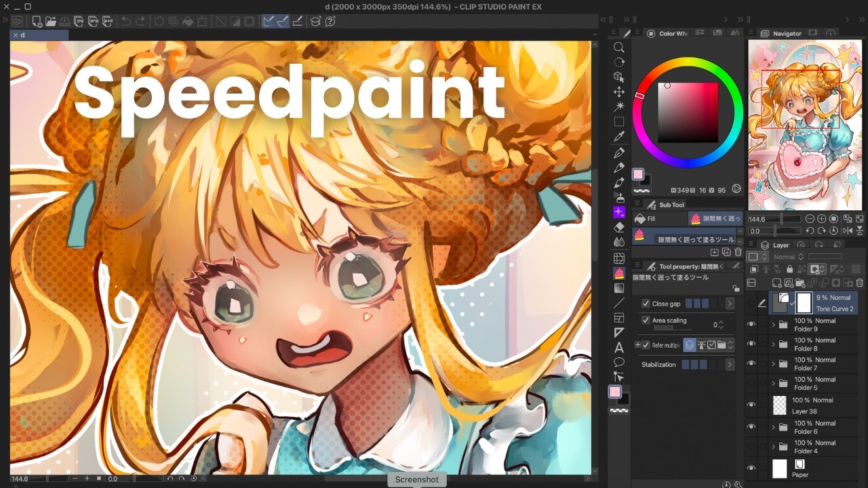This screenshot has height=488, width=868.
Task: Select the Move layer cross-arrows tool
Action: (619, 92)
